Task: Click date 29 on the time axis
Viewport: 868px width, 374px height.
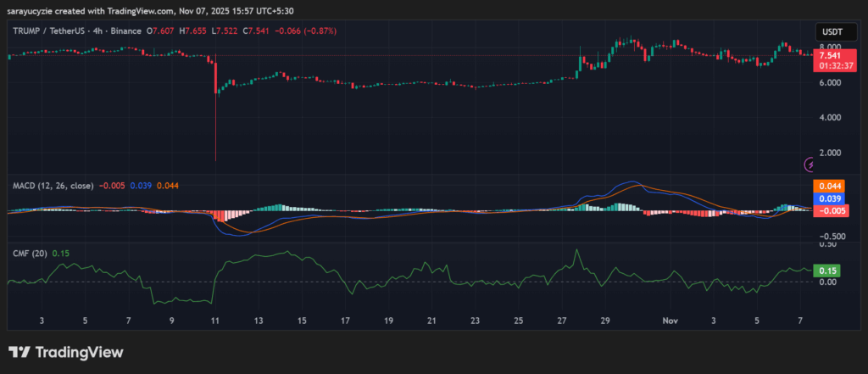Action: tap(605, 321)
